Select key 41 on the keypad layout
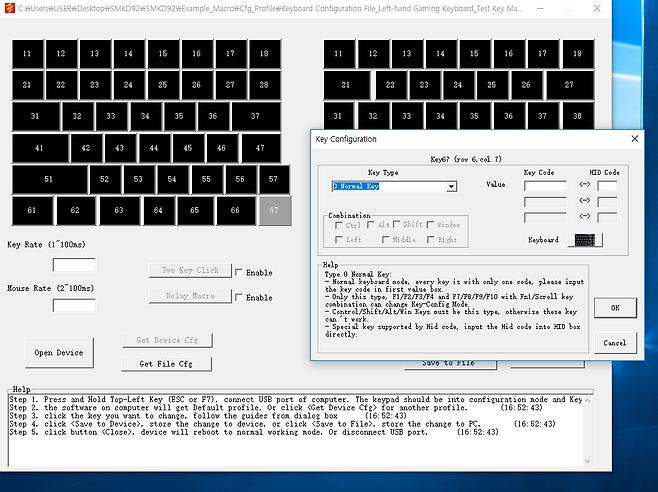Screen dimensions: 658x492 tap(39, 148)
